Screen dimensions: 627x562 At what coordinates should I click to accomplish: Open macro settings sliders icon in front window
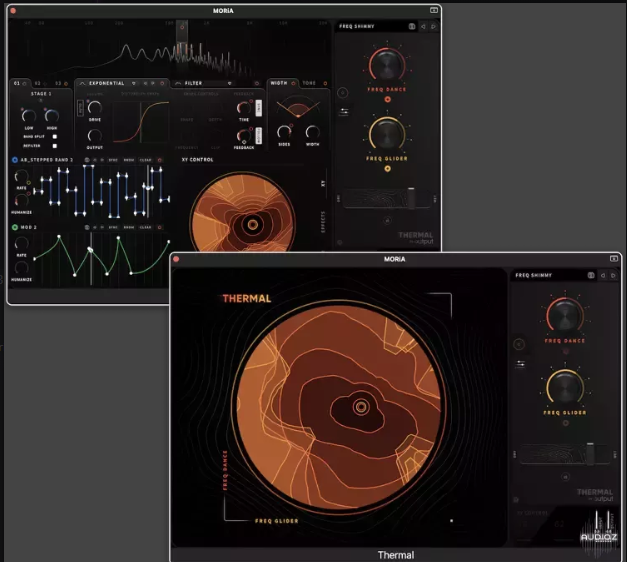520,364
